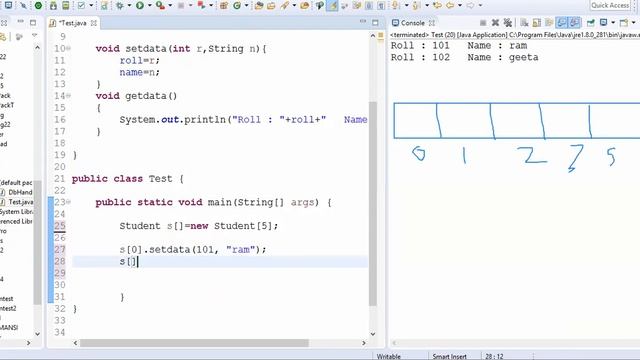
Task: Toggle Show Whitespace Characters (pilcrow)
Action: pyautogui.click(x=381, y=5)
